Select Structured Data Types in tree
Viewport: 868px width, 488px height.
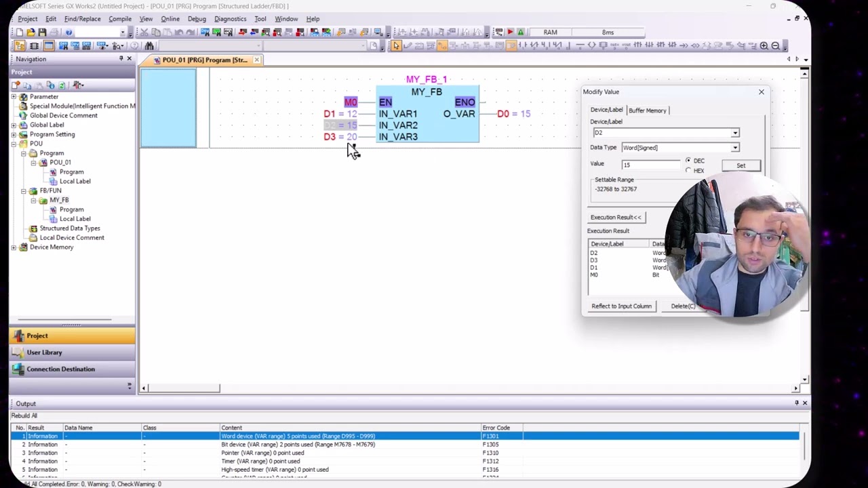pyautogui.click(x=70, y=228)
